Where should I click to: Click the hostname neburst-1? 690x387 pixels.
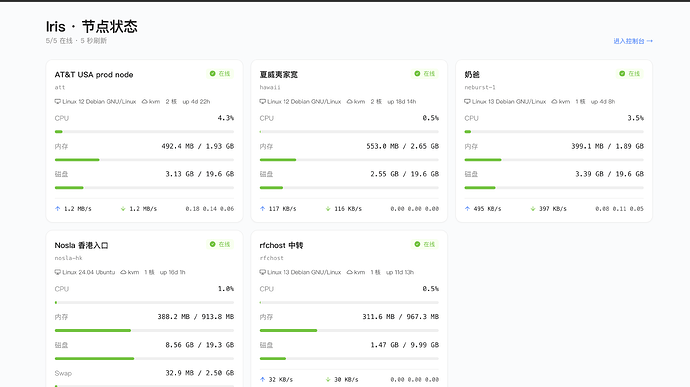point(480,87)
